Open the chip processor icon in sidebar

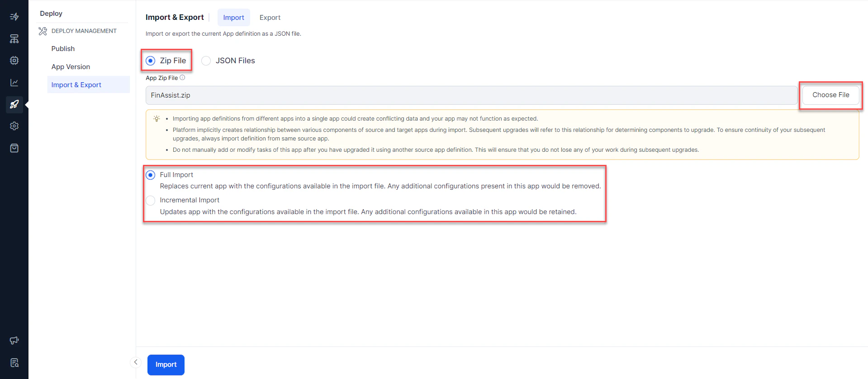[14, 61]
